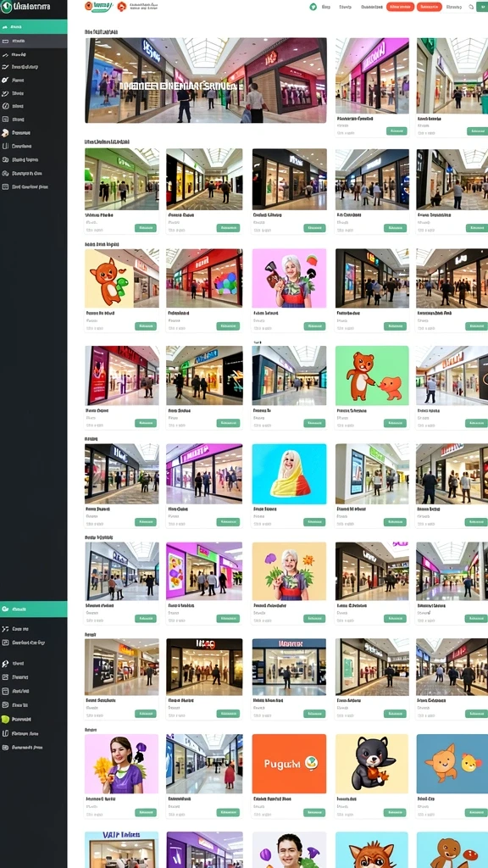The image size is (488, 868).
Task: Open the large wide mall banner image
Action: click(206, 81)
